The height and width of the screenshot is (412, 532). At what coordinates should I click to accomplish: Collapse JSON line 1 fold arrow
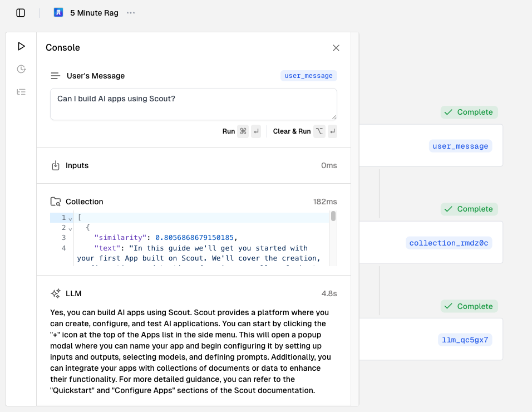[70, 218]
